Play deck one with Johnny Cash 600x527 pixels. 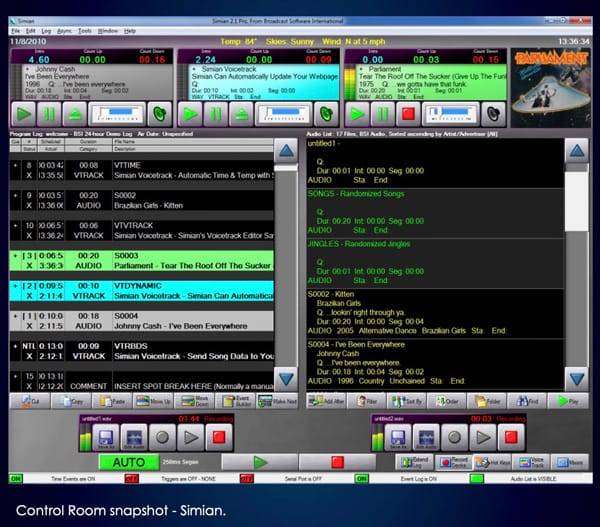tap(23, 114)
